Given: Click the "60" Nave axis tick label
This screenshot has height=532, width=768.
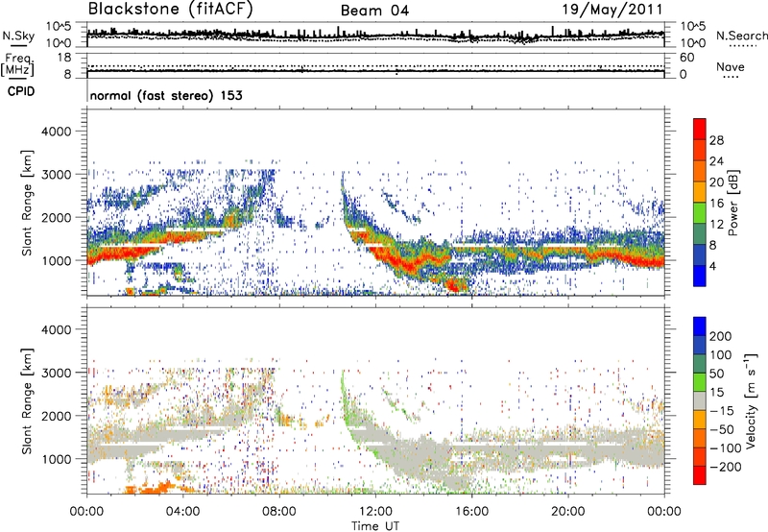Looking at the screenshot, I should tap(687, 58).
